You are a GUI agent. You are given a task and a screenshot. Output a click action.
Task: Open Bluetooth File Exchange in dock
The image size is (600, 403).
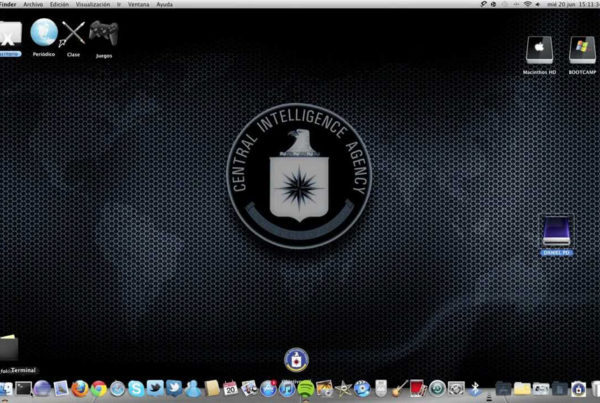(474, 389)
